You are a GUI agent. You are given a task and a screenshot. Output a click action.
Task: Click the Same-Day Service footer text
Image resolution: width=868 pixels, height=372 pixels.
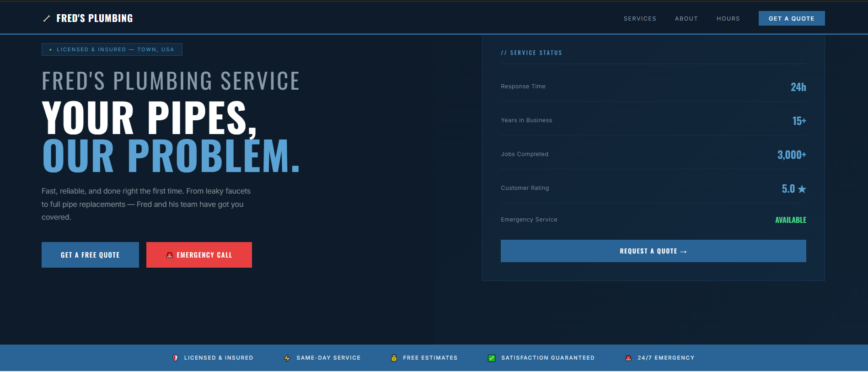328,358
